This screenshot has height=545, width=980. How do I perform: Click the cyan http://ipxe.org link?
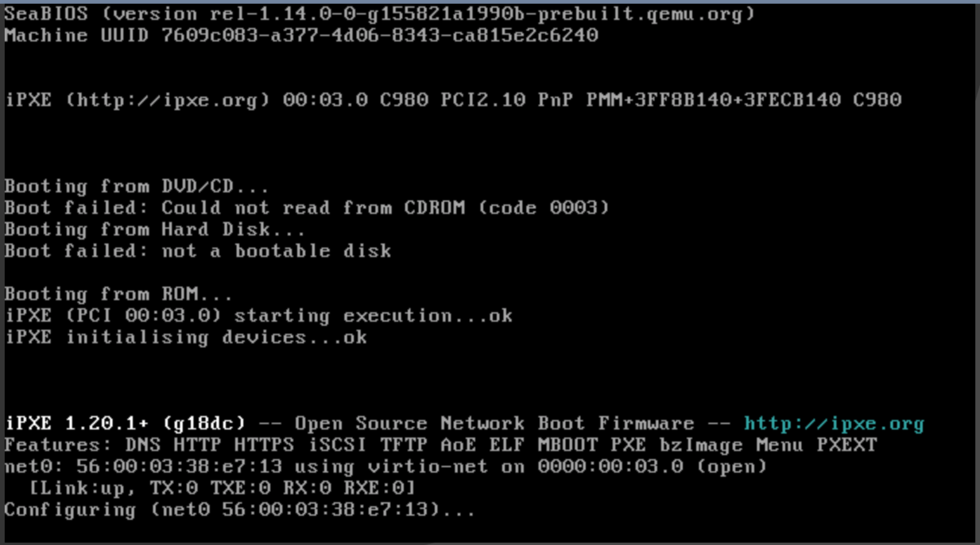[x=834, y=424]
